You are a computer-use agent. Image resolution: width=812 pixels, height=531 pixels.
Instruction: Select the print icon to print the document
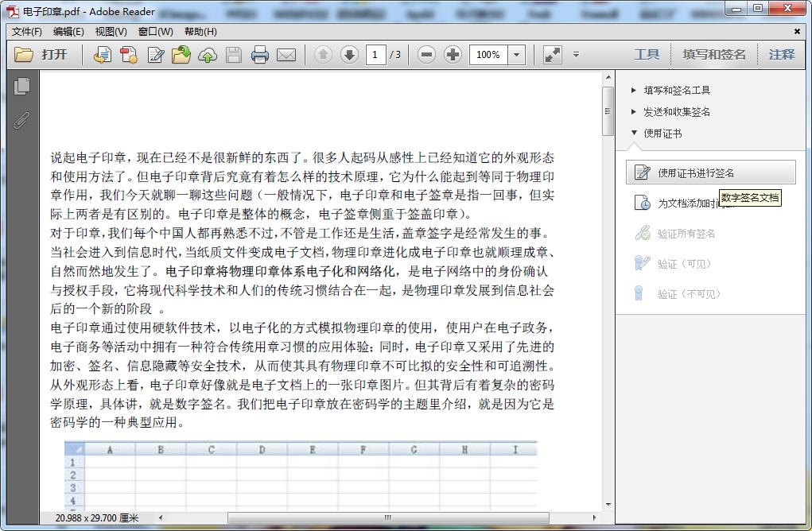click(x=260, y=55)
